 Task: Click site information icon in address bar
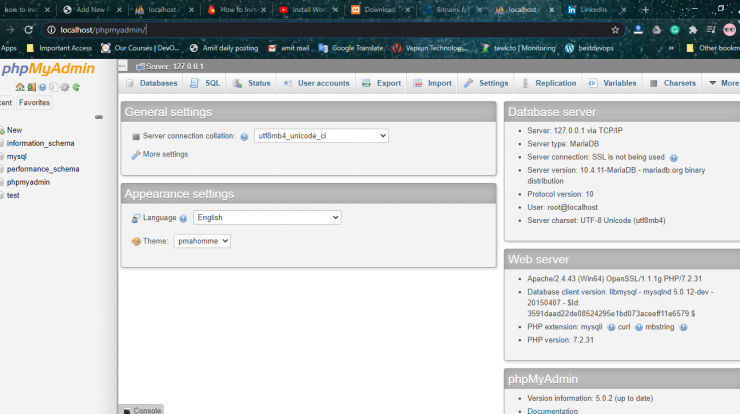coord(51,30)
